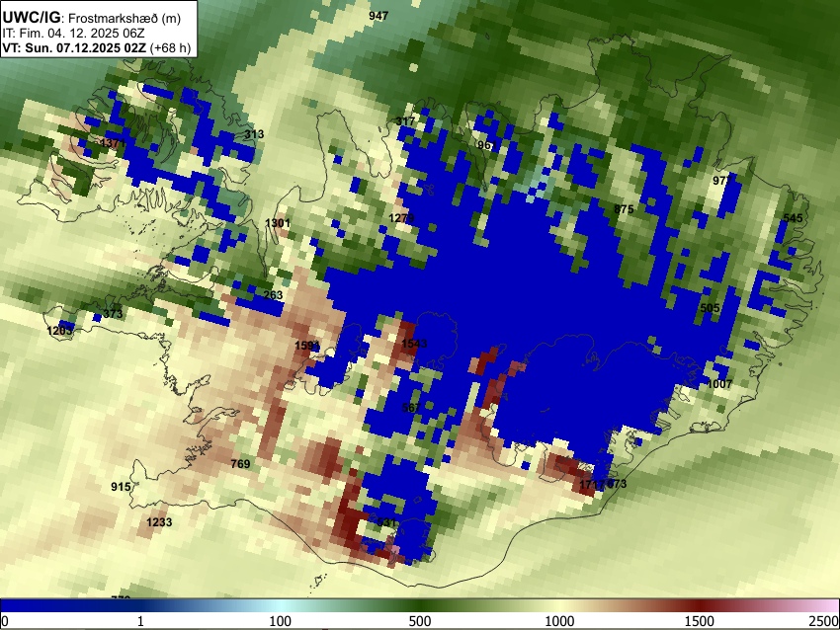Screen dimensions: 840x630
Task: Click the map value 1371
Action: (x=113, y=143)
